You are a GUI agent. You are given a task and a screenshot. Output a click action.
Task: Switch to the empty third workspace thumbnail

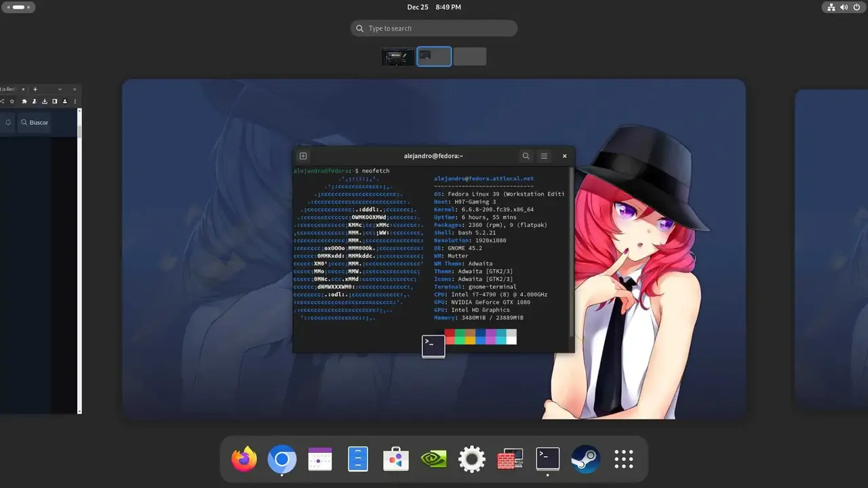click(470, 57)
